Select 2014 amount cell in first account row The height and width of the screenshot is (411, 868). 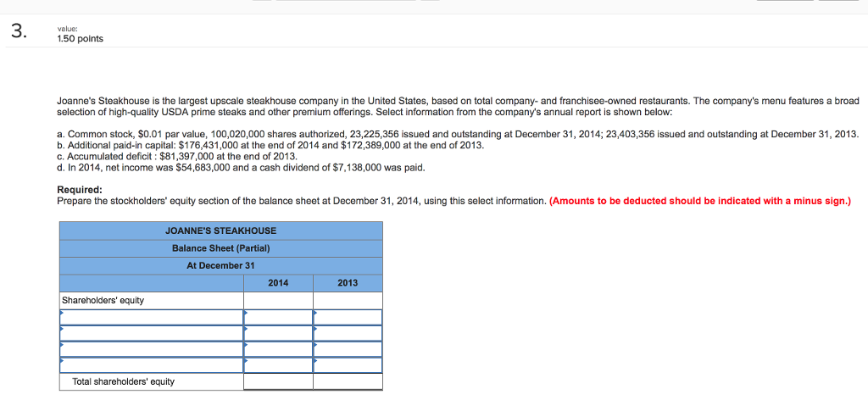click(278, 317)
